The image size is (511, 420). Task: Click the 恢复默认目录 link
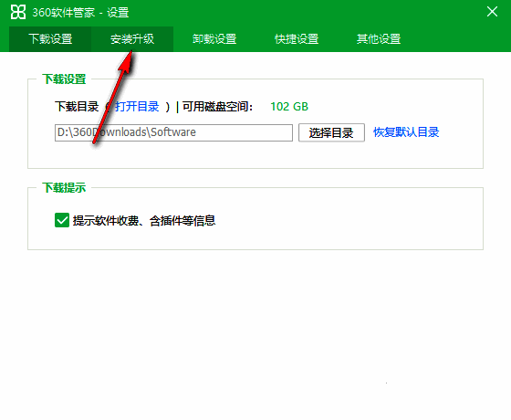(x=406, y=132)
